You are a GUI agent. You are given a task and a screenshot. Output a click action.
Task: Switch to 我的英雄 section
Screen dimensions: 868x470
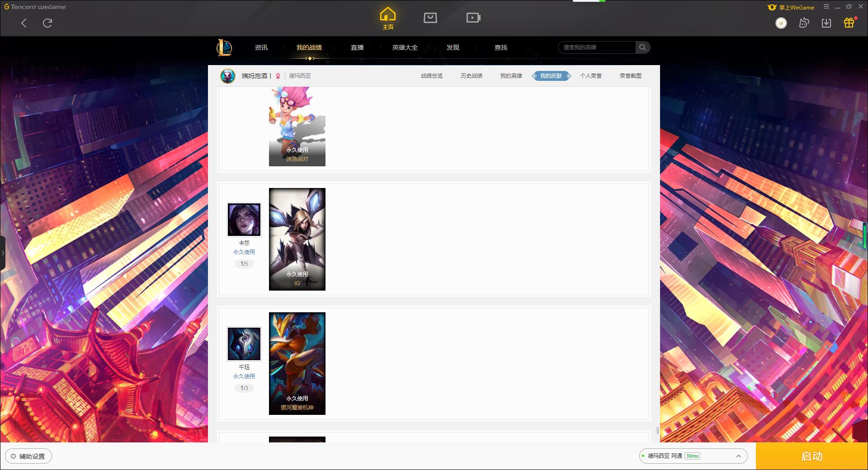pos(511,76)
